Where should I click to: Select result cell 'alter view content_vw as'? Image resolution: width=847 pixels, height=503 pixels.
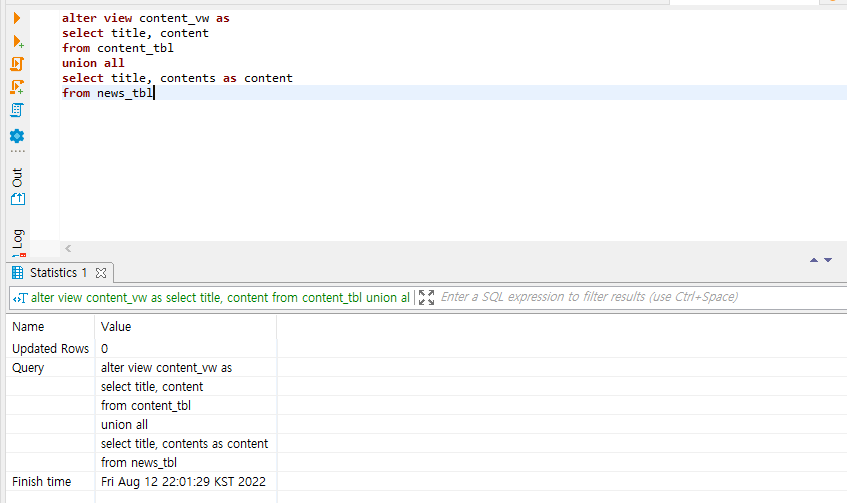[x=166, y=368]
